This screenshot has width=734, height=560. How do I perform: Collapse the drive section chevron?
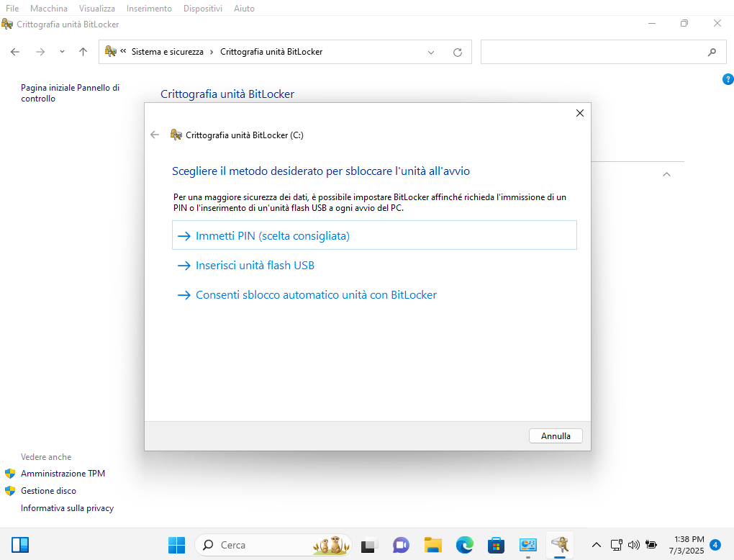[666, 174]
